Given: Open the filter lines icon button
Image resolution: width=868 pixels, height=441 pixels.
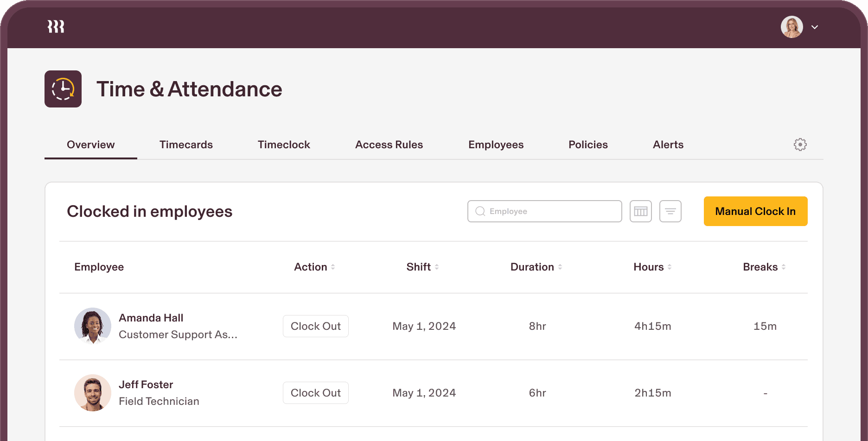Looking at the screenshot, I should pos(670,211).
